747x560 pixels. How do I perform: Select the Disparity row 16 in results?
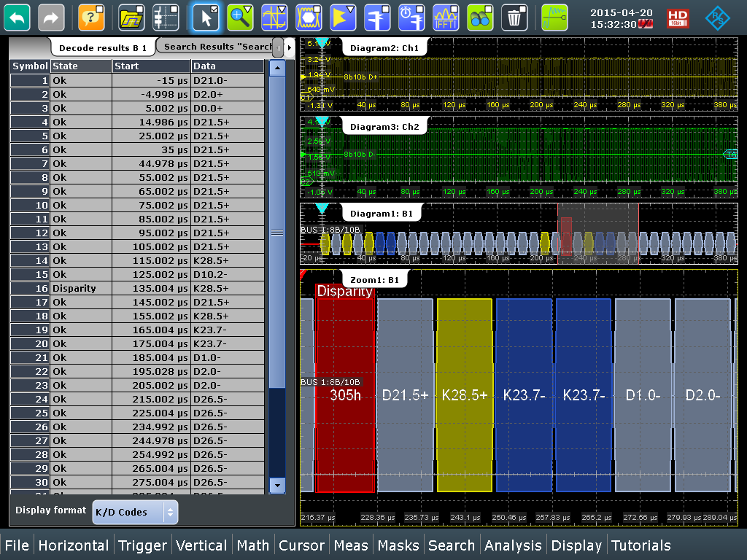[137, 288]
